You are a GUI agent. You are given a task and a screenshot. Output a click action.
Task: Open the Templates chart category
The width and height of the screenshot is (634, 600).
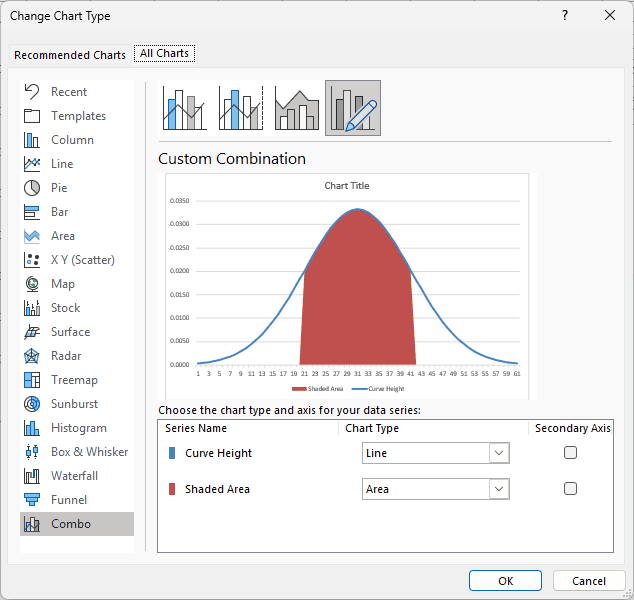tap(77, 116)
